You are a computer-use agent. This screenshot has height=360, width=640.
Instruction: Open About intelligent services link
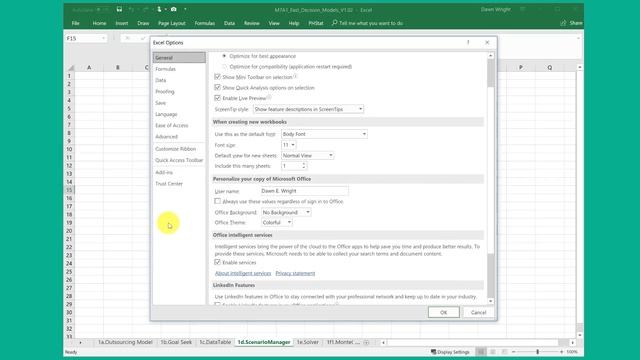click(x=243, y=273)
